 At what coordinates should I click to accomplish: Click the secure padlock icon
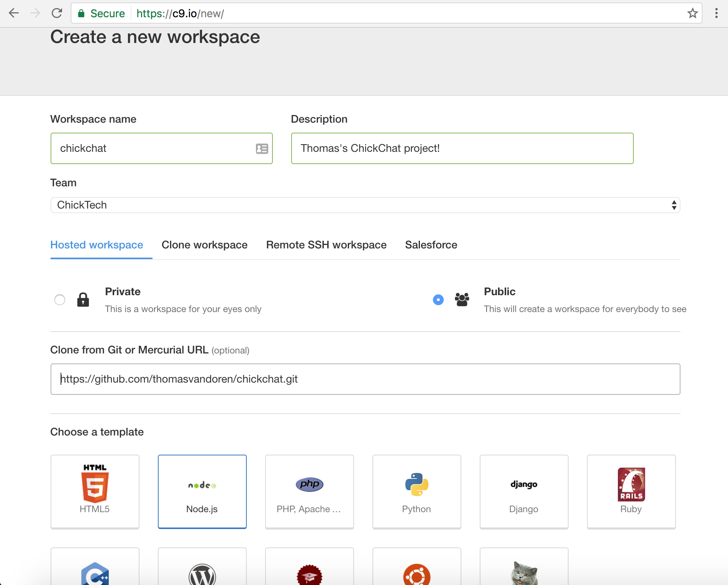coord(81,13)
